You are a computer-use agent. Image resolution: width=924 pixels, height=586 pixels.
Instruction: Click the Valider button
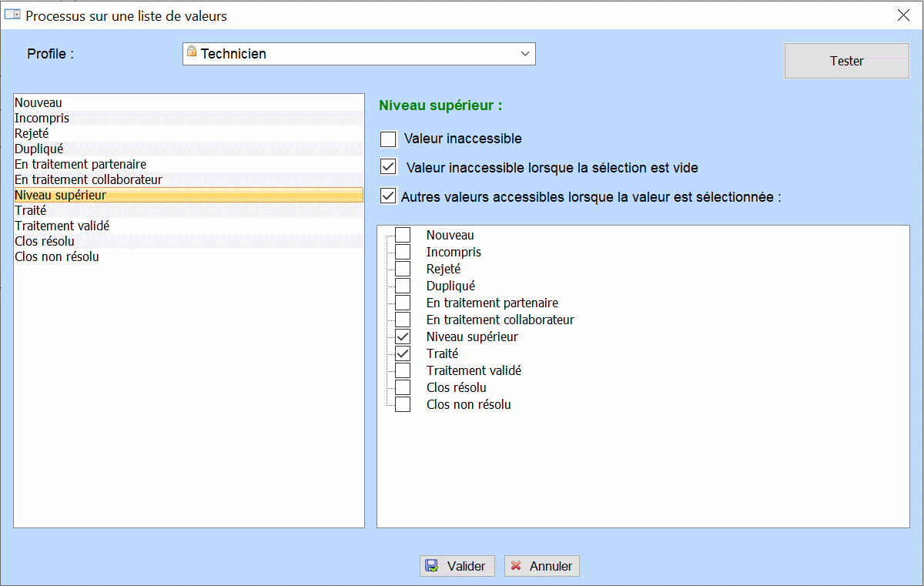[457, 566]
